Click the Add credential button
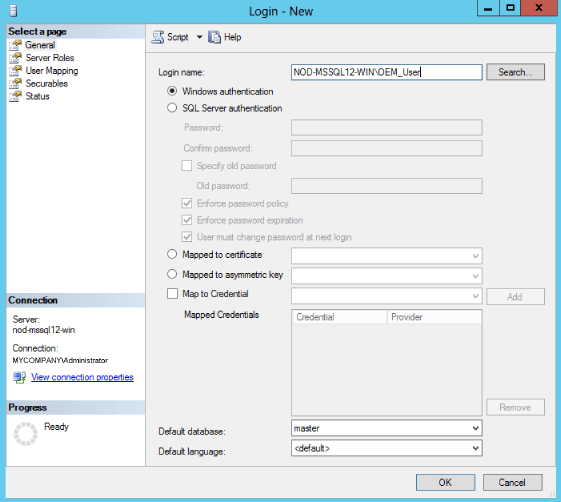The image size is (561, 502). 515,297
